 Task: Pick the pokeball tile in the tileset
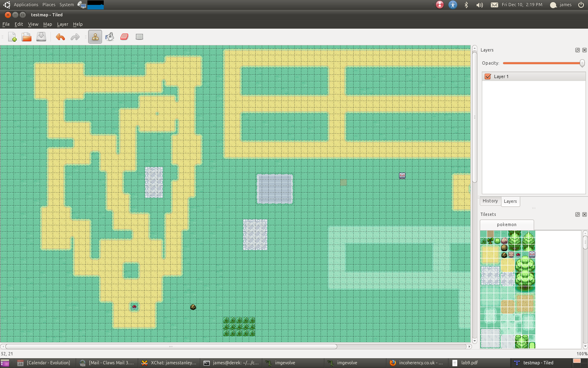pyautogui.click(x=518, y=255)
